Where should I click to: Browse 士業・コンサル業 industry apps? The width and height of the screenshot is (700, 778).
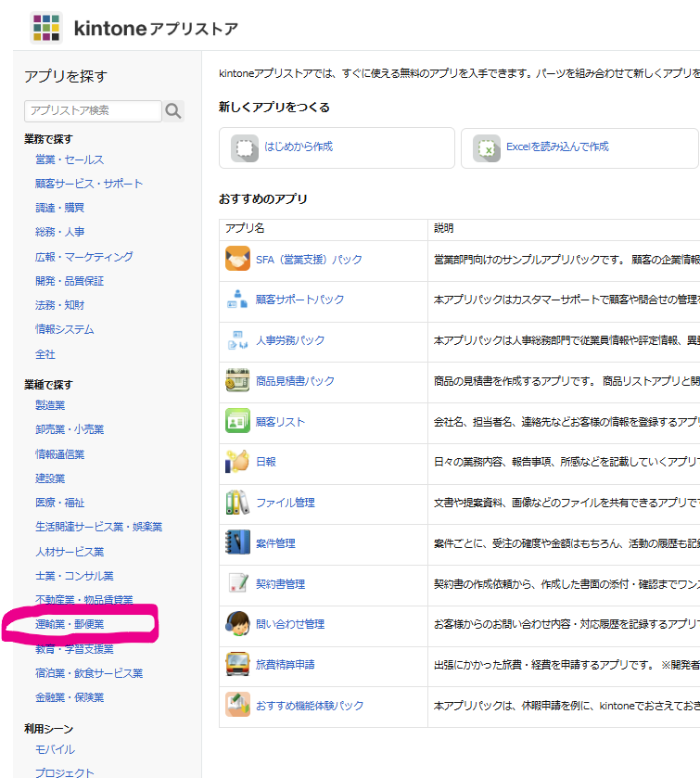click(x=74, y=576)
